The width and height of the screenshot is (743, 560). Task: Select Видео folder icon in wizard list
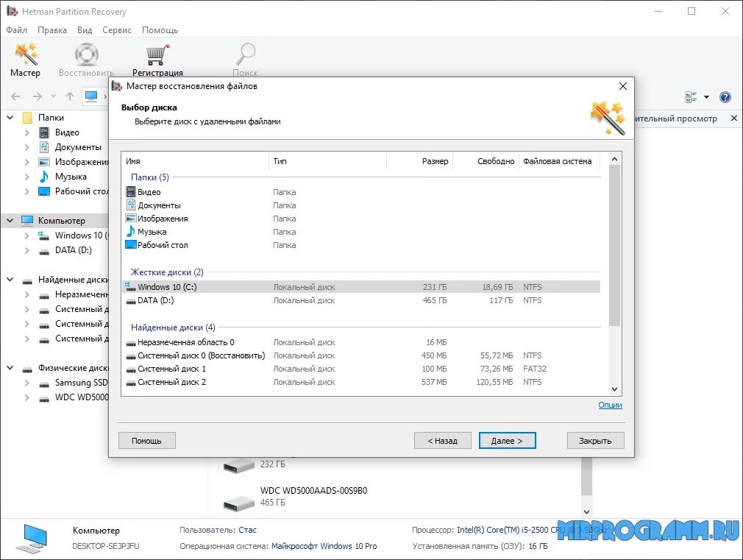click(131, 191)
